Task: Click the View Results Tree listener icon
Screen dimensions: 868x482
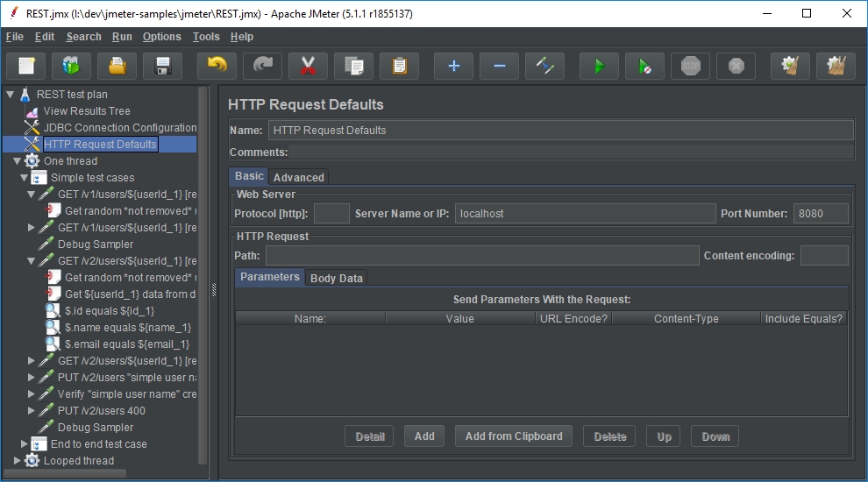Action: (x=32, y=111)
